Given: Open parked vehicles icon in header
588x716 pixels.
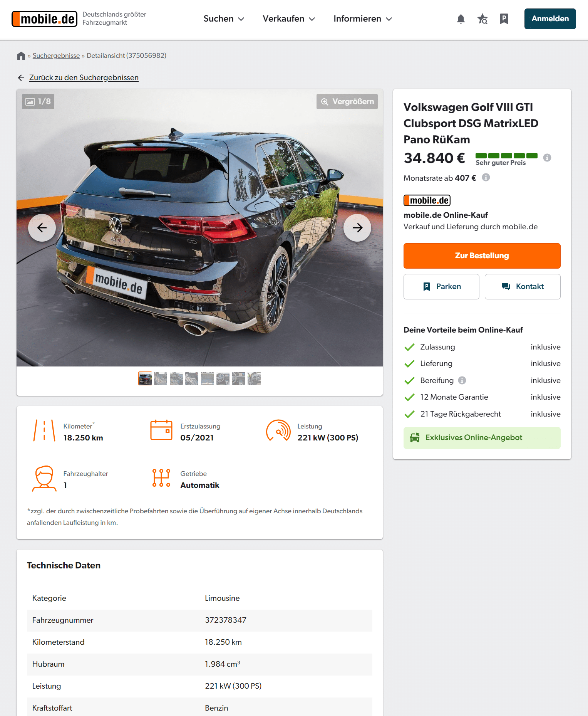Looking at the screenshot, I should (504, 19).
